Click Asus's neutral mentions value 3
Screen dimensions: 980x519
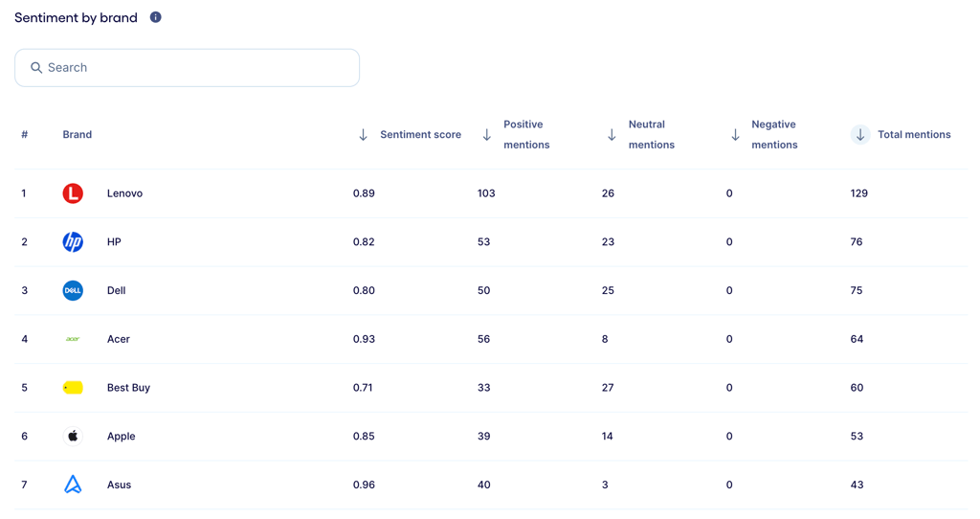(x=605, y=485)
